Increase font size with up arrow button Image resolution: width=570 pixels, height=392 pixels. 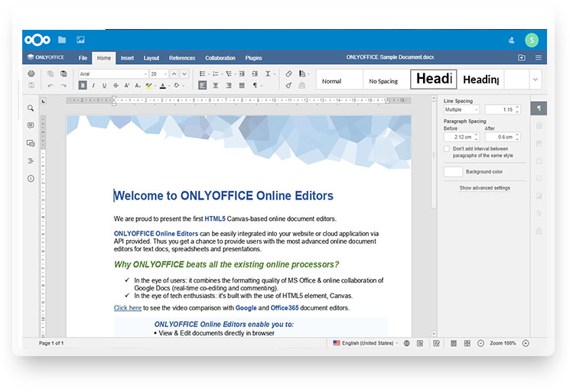[x=174, y=73]
